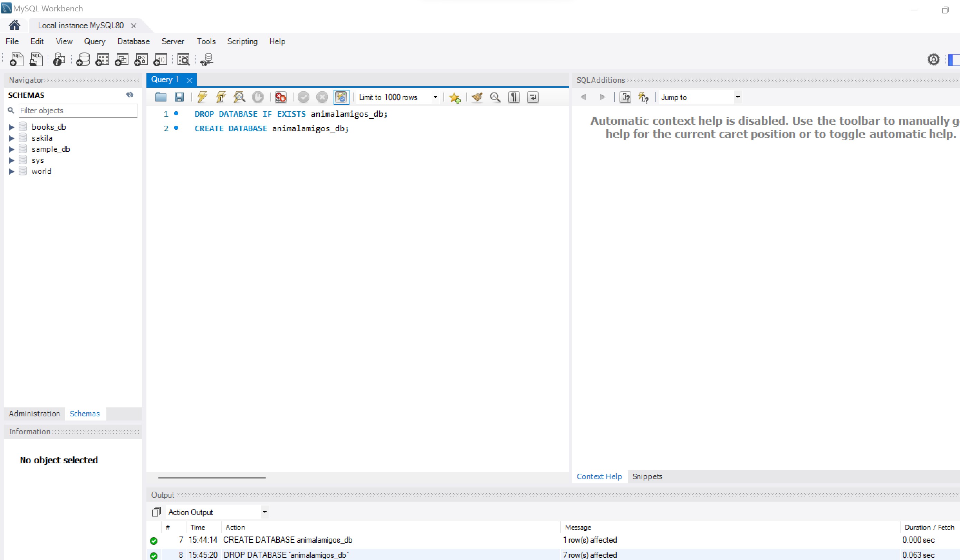Select the world schema
This screenshot has width=960, height=560.
41,171
